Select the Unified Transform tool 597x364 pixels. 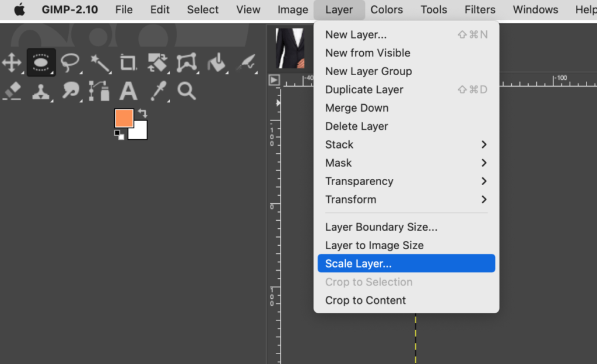point(157,62)
